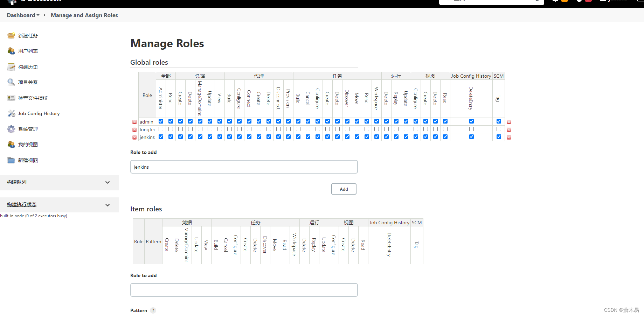Collapse the 构建执行状态 panel chevron
The image size is (644, 316).
108,205
